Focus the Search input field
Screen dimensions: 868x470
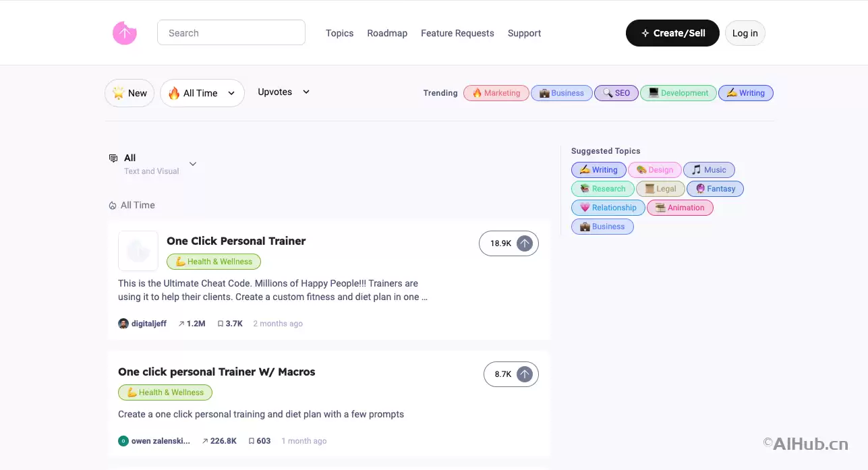[x=231, y=32]
